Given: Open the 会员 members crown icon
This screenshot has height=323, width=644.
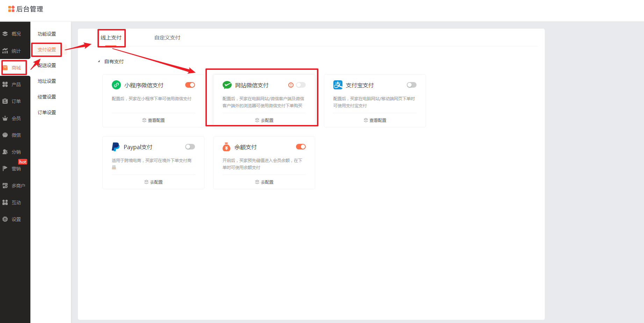Looking at the screenshot, I should [x=5, y=118].
